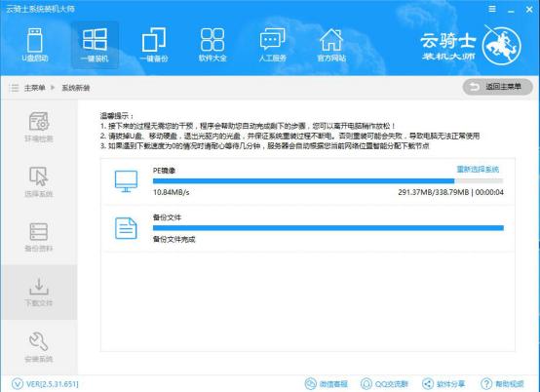540x392 pixels.
Task: Close the 云骑士 window
Action: 529,10
